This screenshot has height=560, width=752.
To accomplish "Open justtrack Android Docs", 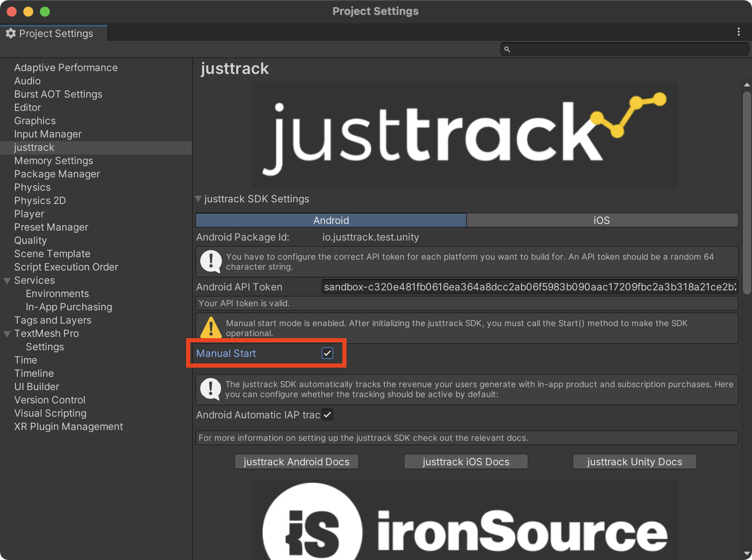I will point(297,462).
